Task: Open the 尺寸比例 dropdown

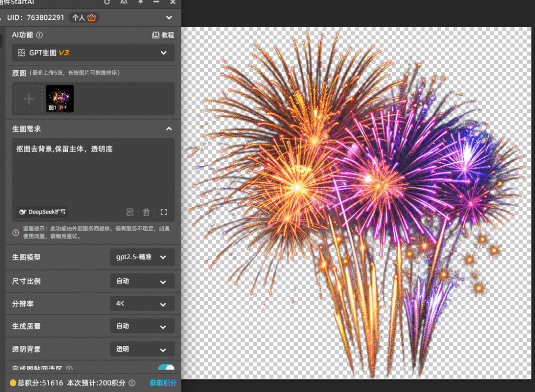Action: point(142,281)
